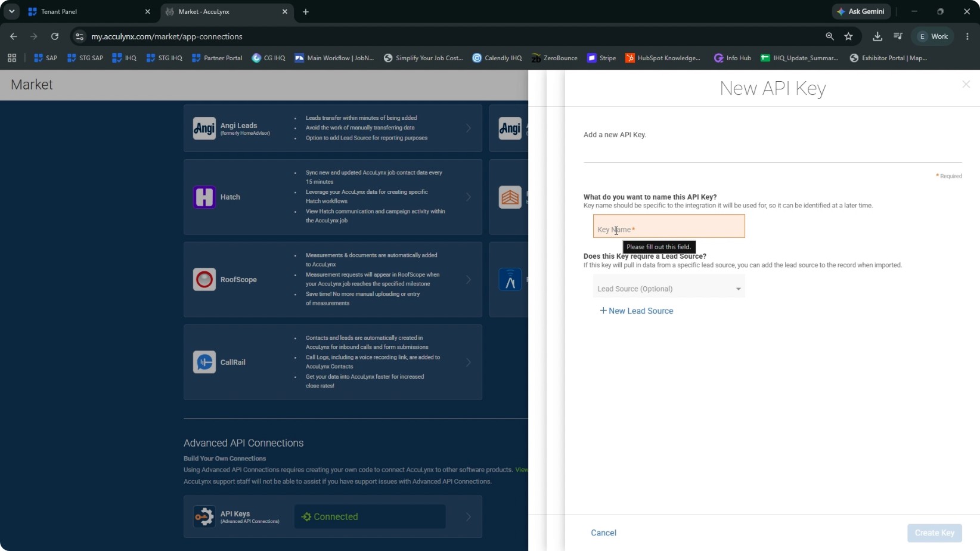Image resolution: width=980 pixels, height=551 pixels.
Task: Open the Stripe bookmark
Action: (x=601, y=58)
